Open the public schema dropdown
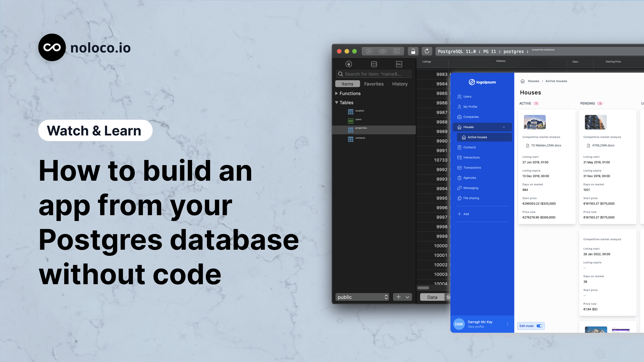The height and width of the screenshot is (362, 644). tap(362, 297)
